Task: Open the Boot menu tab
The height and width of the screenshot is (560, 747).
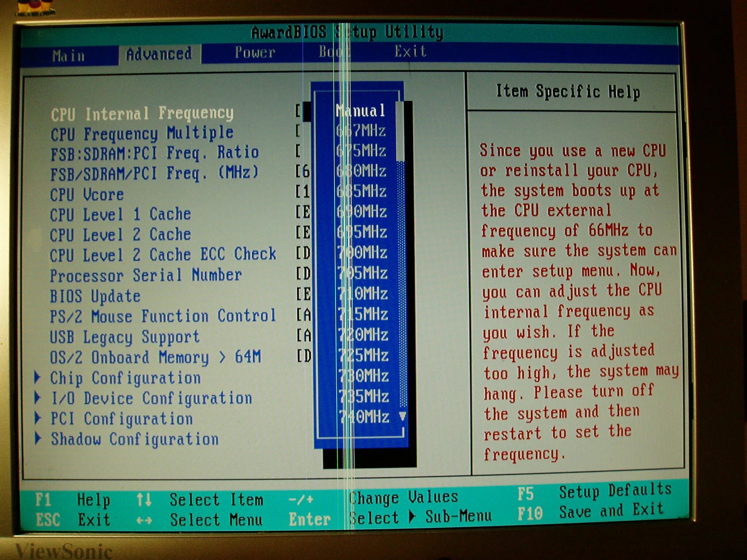Action: tap(334, 52)
